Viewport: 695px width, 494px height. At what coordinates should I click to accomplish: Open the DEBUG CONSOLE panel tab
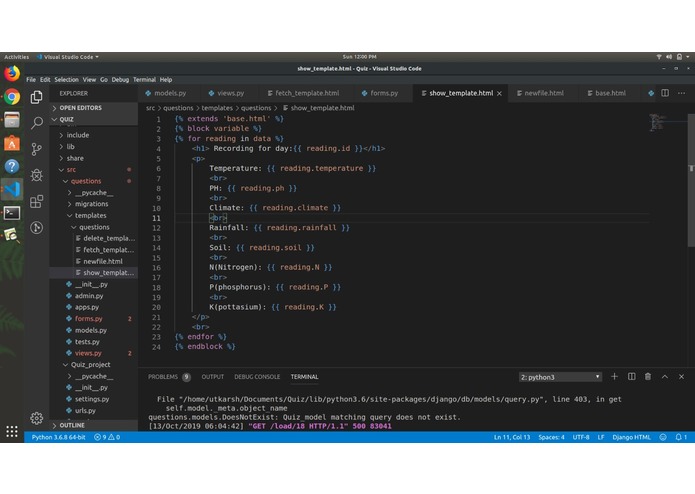257,377
